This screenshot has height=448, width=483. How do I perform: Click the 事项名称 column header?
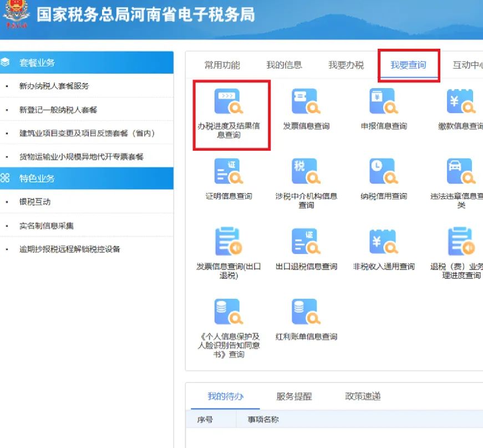tap(263, 419)
